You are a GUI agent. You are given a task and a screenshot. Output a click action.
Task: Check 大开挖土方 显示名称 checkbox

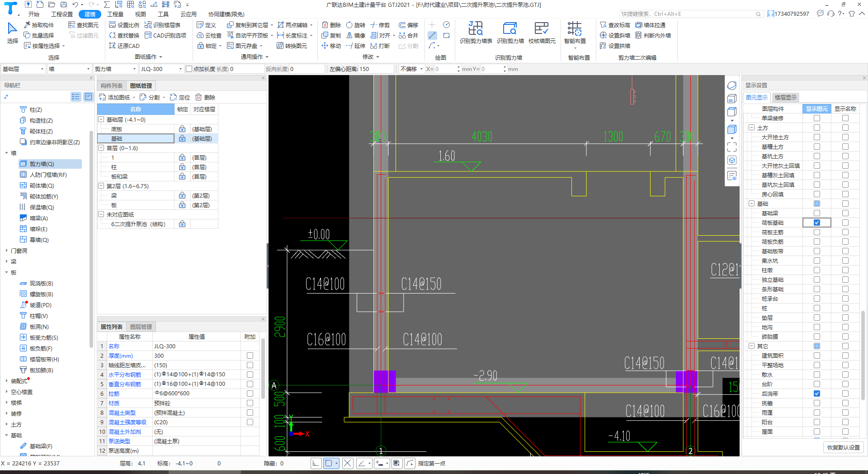845,137
